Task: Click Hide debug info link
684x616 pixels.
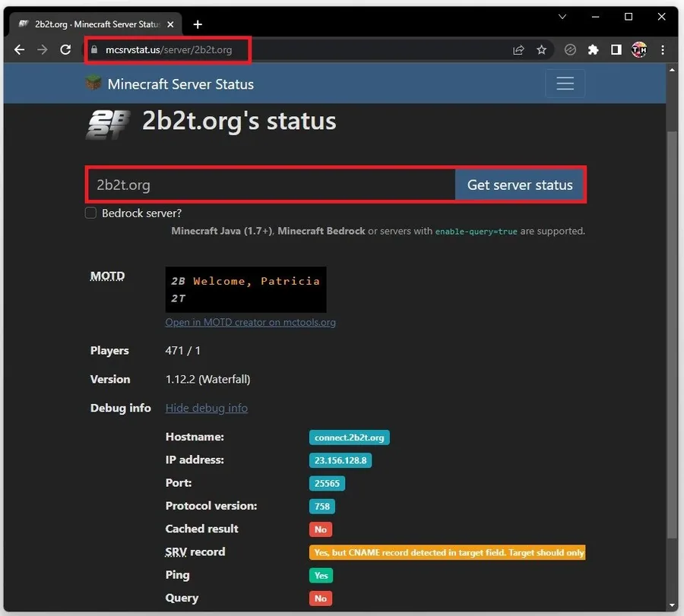Action: [206, 408]
